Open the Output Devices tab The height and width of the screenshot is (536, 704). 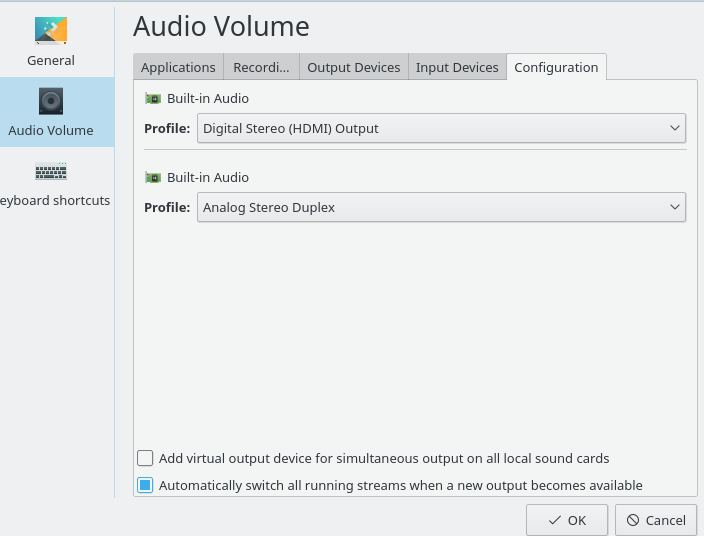pyautogui.click(x=353, y=67)
